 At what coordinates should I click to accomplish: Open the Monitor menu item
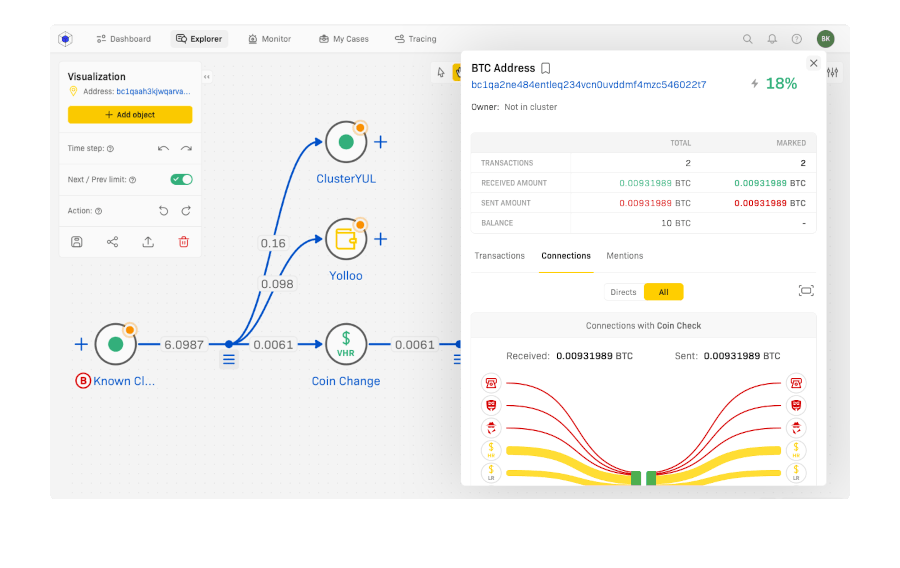pyautogui.click(x=270, y=39)
